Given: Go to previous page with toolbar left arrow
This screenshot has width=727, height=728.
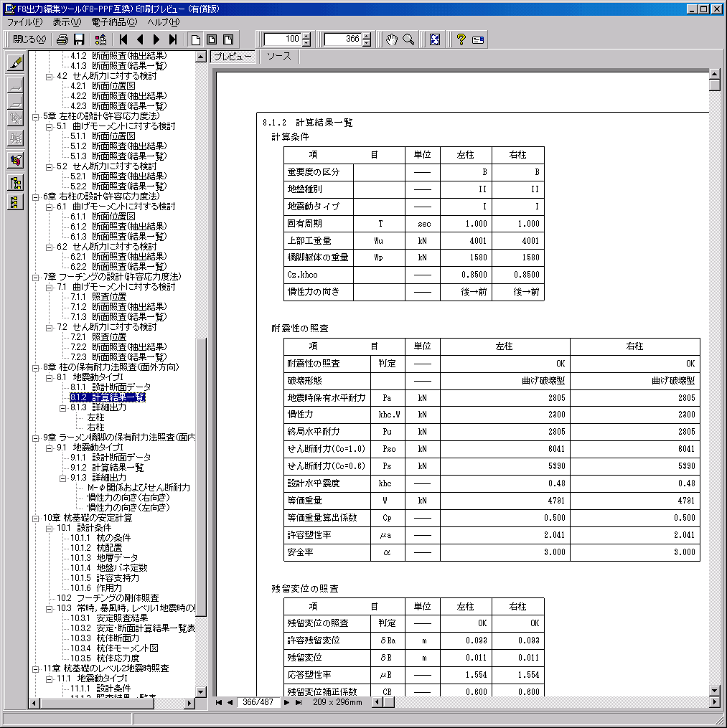Looking at the screenshot, I should (140, 39).
